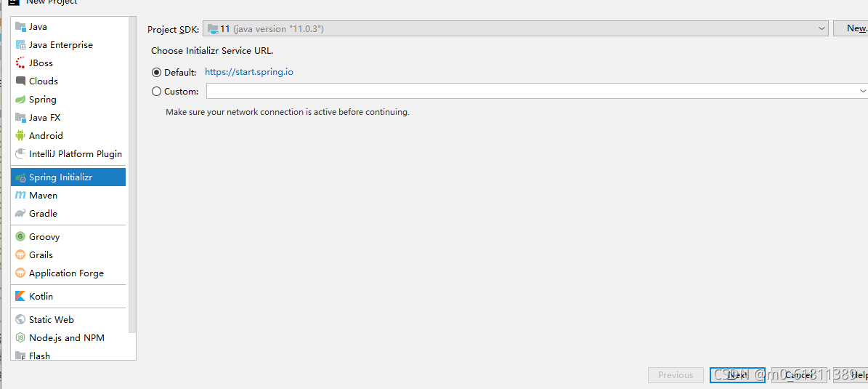The height and width of the screenshot is (389, 868).
Task: Choose Grails project type
Action: (68, 255)
